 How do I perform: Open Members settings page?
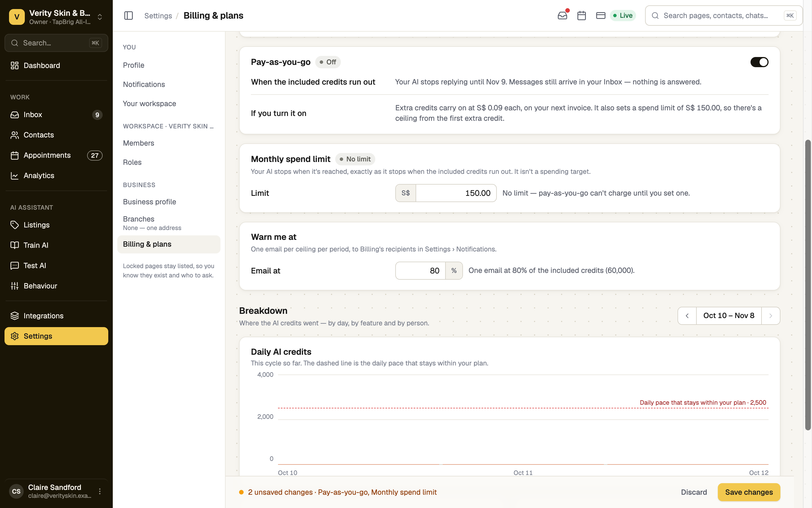pos(169,143)
